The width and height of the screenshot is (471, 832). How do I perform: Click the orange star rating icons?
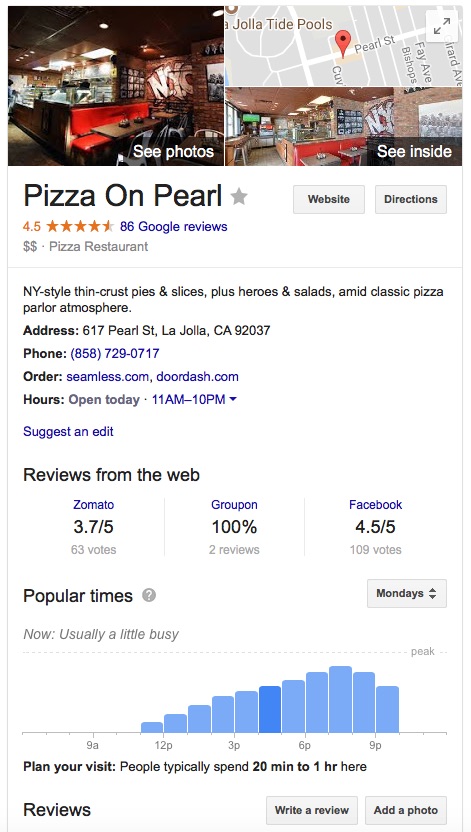(x=80, y=227)
